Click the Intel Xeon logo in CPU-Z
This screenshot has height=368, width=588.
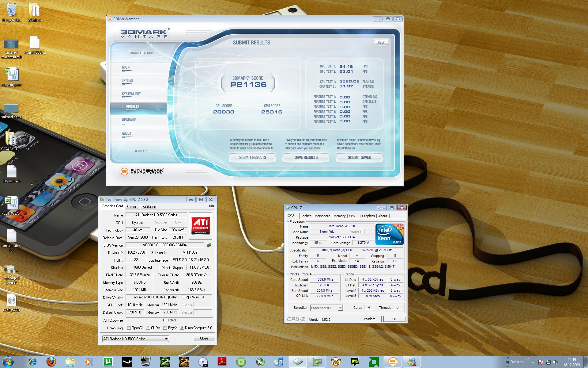point(390,234)
